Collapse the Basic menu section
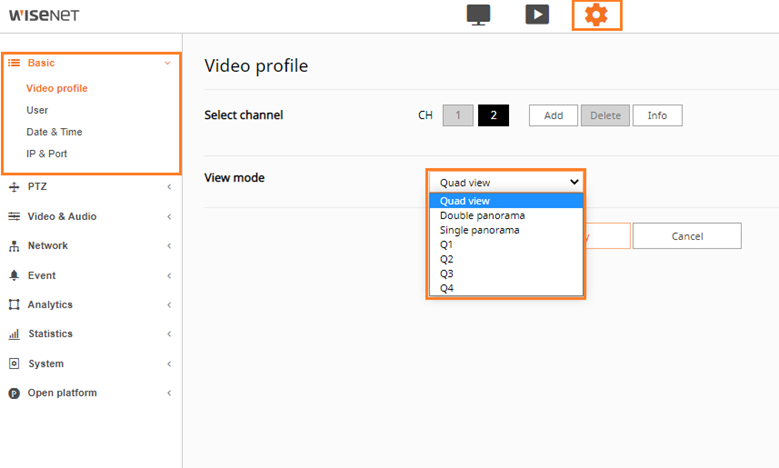Viewport: 779px width, 468px height. [x=90, y=63]
